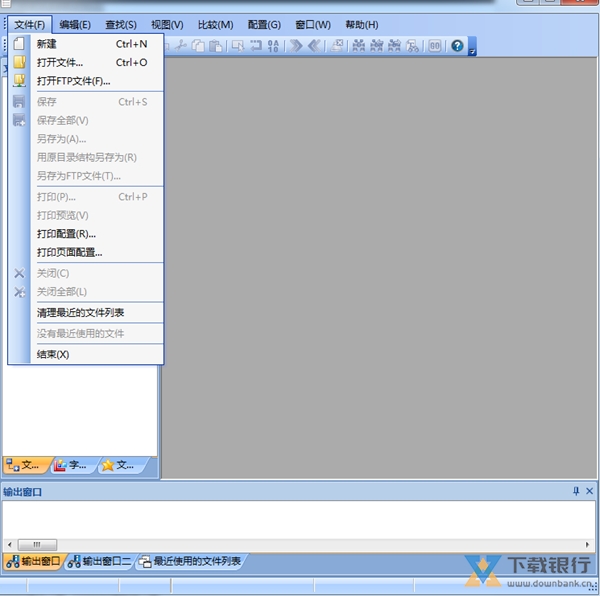Choose 打印配置(R)... menu entry
The height and width of the screenshot is (596, 600).
tap(86, 233)
